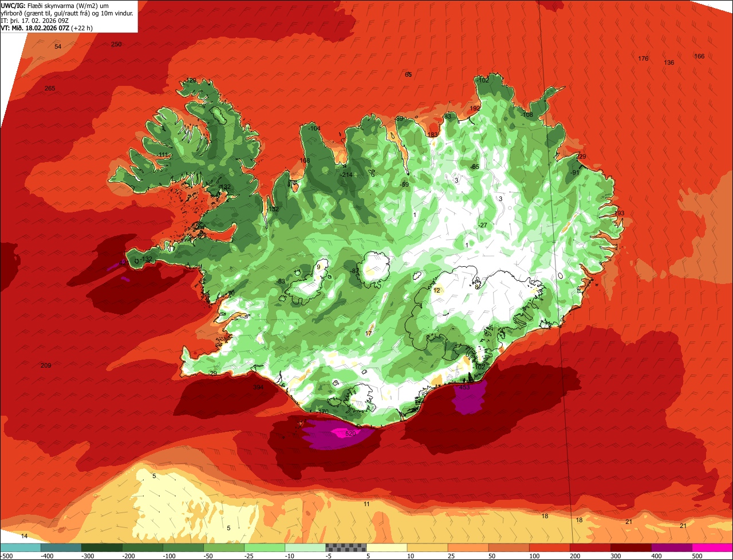Click the '-87' value in central Iceland
The width and height of the screenshot is (733, 560).
tap(354, 271)
